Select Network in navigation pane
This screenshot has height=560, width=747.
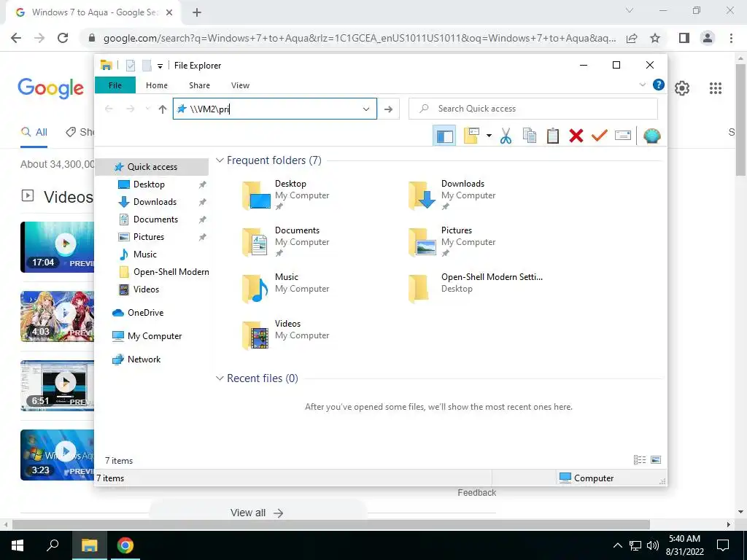pyautogui.click(x=144, y=359)
